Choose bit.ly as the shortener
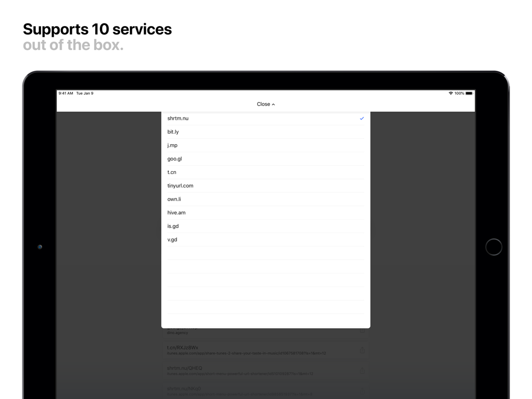This screenshot has width=532, height=399. coord(265,131)
